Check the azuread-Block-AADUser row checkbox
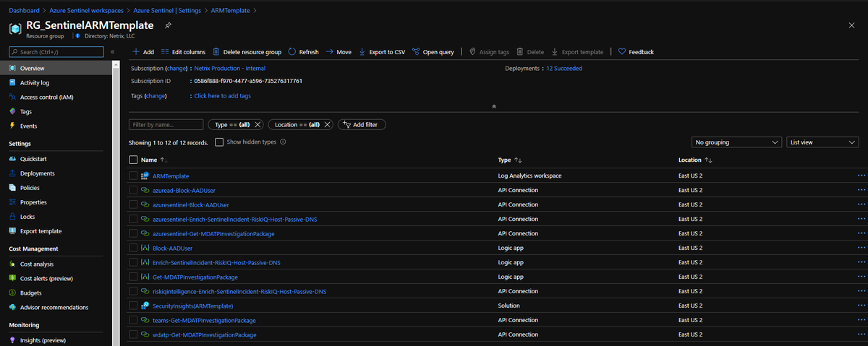Screen dimensions: 868x346 [x=133, y=190]
